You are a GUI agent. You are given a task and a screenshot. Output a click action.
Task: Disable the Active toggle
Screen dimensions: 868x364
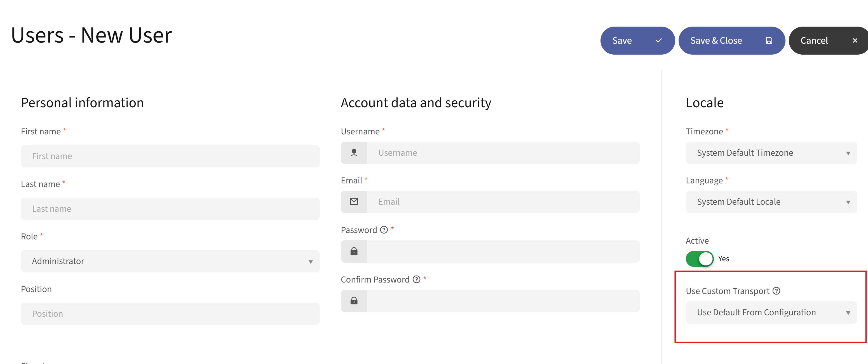coord(700,258)
